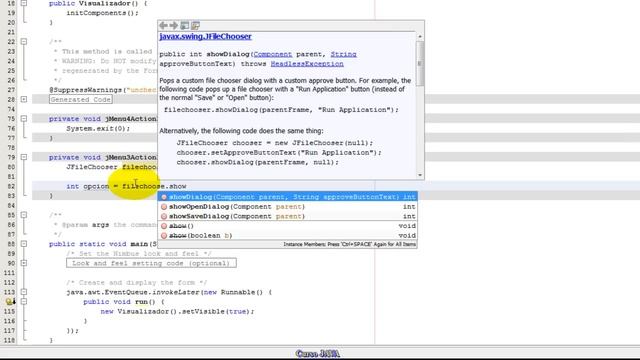Select showSaveDialog(Component parent) completion
Image resolution: width=640 pixels, height=360 pixels.
click(x=287, y=216)
